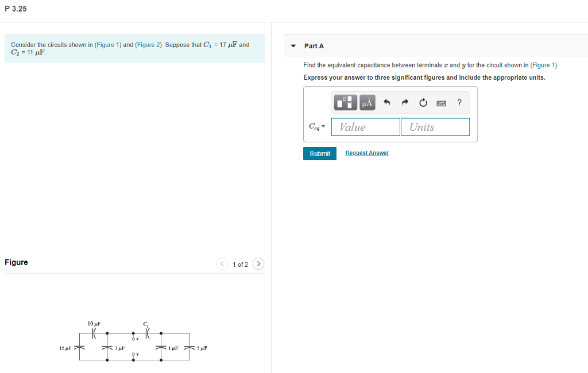The height and width of the screenshot is (373, 588).
Task: Click the 'P 3.25' problem title
Action: (16, 9)
